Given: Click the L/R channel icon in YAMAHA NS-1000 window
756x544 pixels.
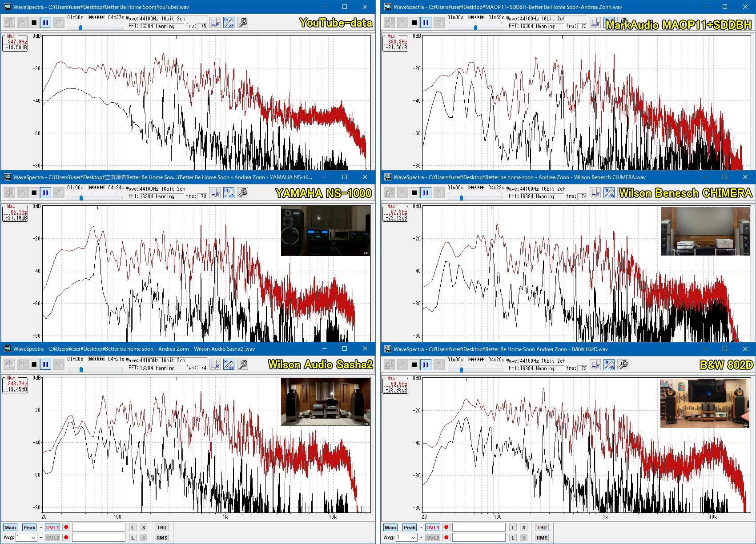Looking at the screenshot, I should (215, 192).
